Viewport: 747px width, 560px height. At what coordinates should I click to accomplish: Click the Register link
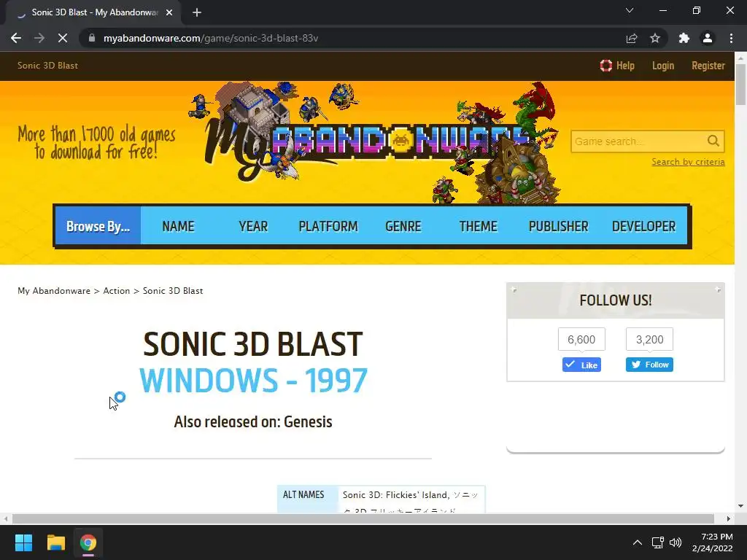point(708,66)
